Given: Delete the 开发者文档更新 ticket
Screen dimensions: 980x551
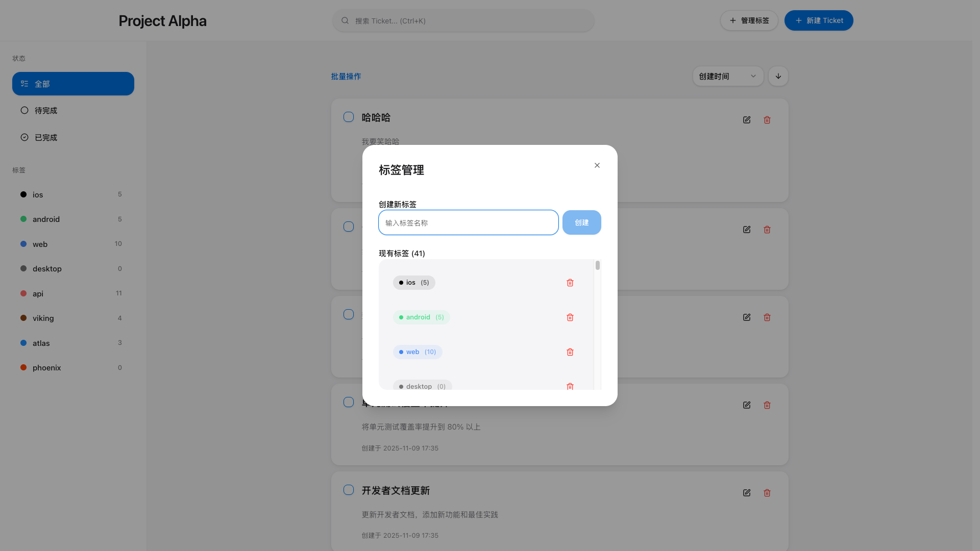Looking at the screenshot, I should pyautogui.click(x=767, y=493).
